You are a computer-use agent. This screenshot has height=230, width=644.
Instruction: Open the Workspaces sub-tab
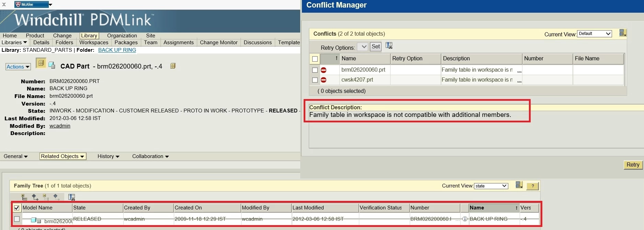coord(94,43)
